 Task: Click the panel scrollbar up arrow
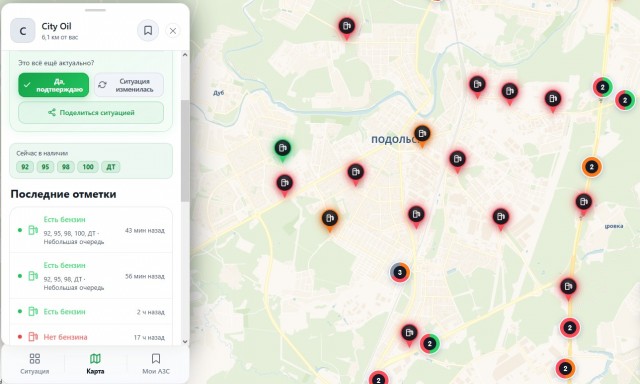[x=185, y=55]
